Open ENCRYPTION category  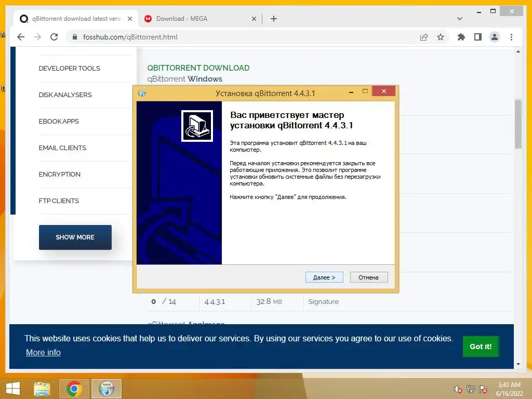tap(59, 174)
